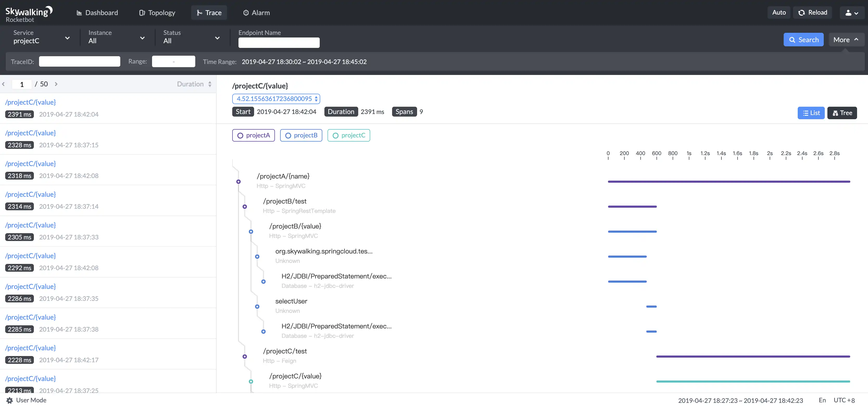Viewport: 868px width, 406px height.
Task: Select the Dashboard menu tab
Action: pos(101,13)
